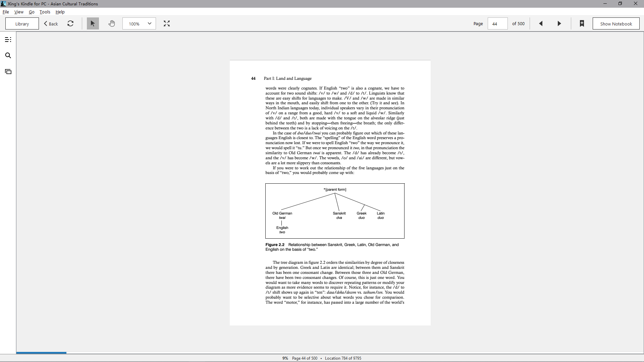Click the page number input field
This screenshot has height=362, width=644.
pos(498,23)
